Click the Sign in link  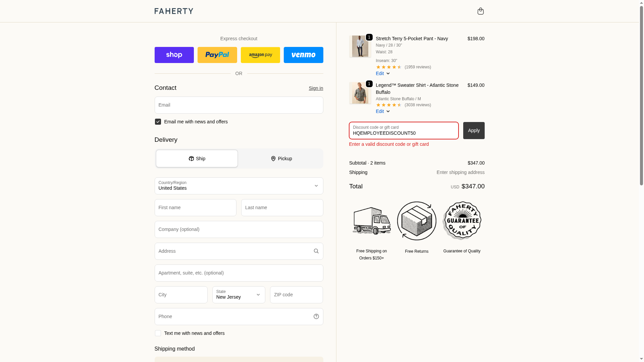point(316,88)
